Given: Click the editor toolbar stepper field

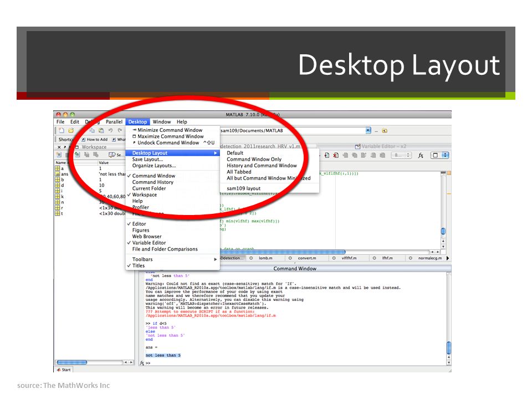Looking at the screenshot, I should [401, 155].
